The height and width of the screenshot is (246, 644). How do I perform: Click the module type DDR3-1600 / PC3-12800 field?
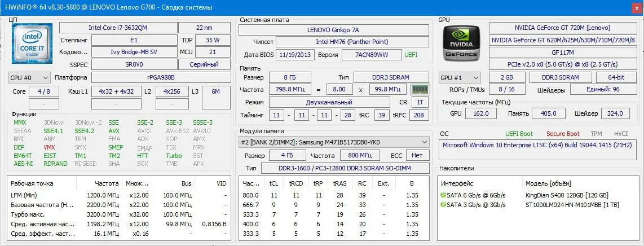click(345, 168)
